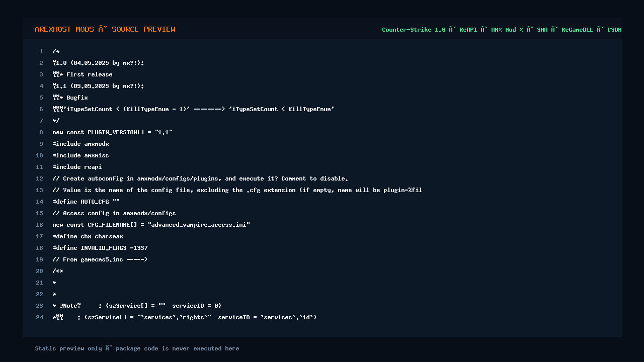
Task: Select the '#define AUTO_CFG ""' line
Action: coord(86,202)
